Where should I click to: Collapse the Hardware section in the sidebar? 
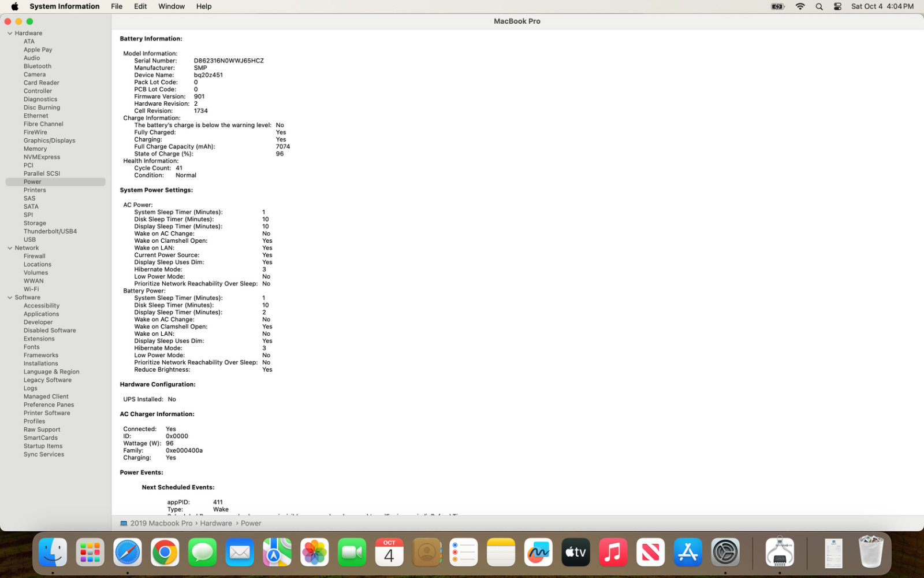point(10,34)
